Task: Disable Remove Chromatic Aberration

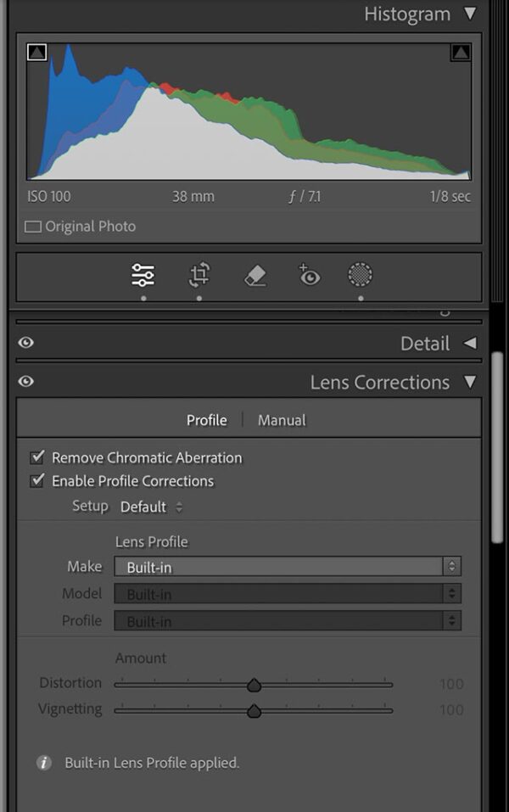Action: click(x=38, y=456)
